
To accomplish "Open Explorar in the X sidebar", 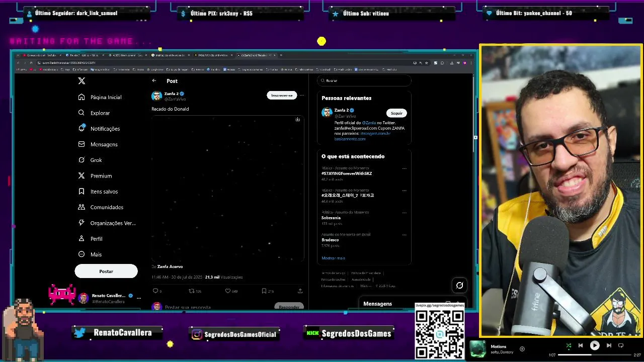I will (x=94, y=113).
